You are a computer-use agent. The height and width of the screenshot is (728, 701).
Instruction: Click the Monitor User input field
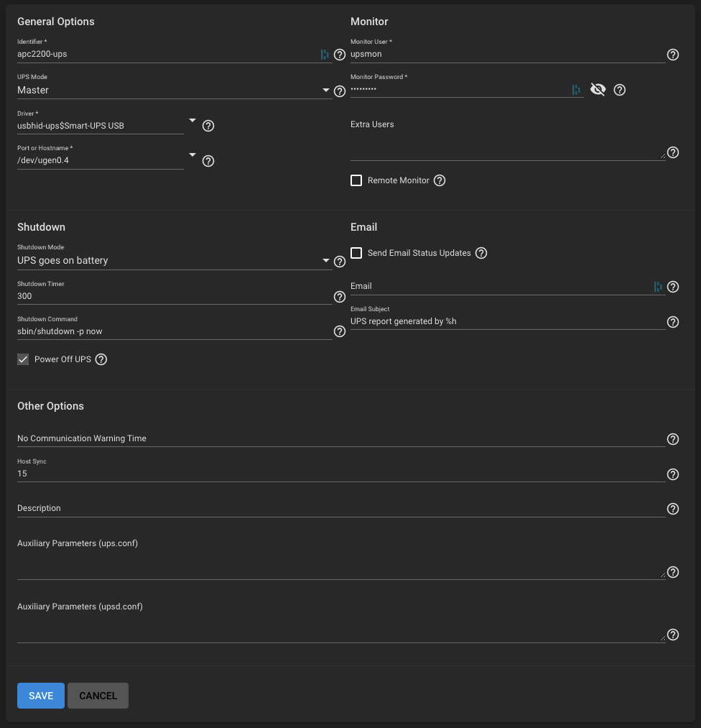click(x=508, y=55)
